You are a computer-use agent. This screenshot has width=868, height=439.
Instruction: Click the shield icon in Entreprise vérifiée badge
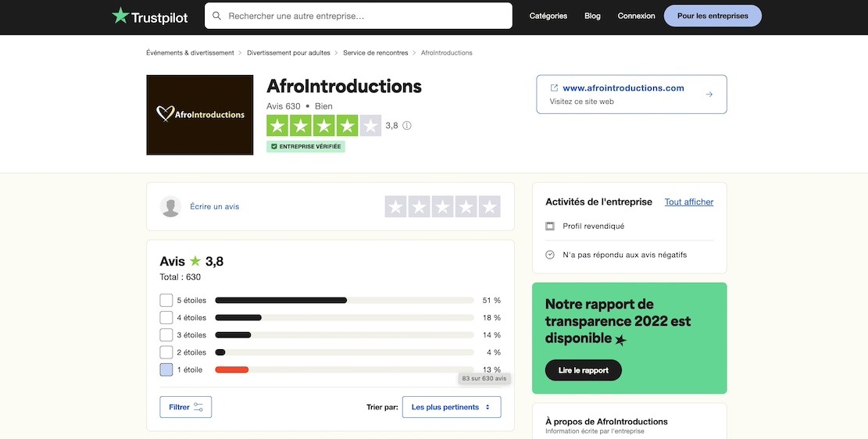click(x=273, y=147)
